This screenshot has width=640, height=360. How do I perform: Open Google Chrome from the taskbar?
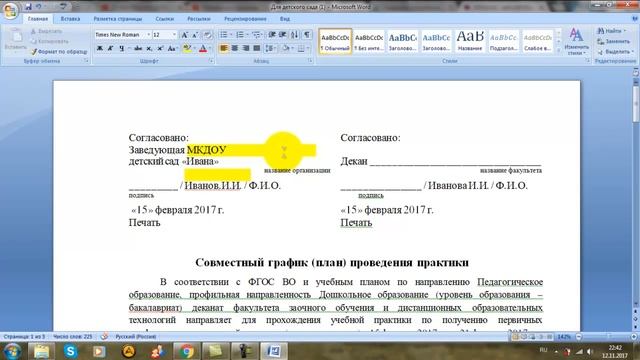coord(186,351)
